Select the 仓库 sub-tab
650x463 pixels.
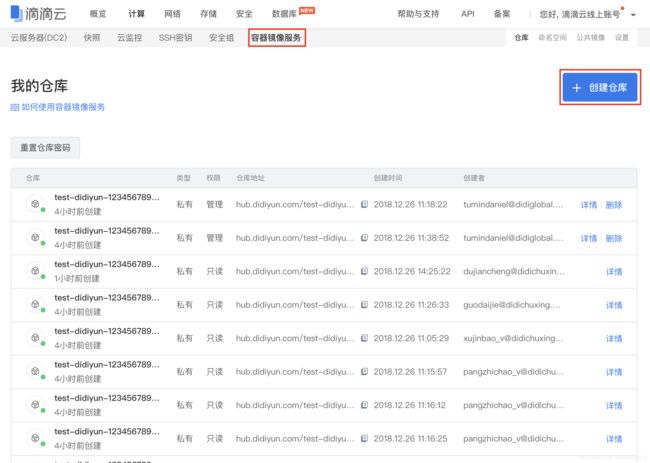521,38
